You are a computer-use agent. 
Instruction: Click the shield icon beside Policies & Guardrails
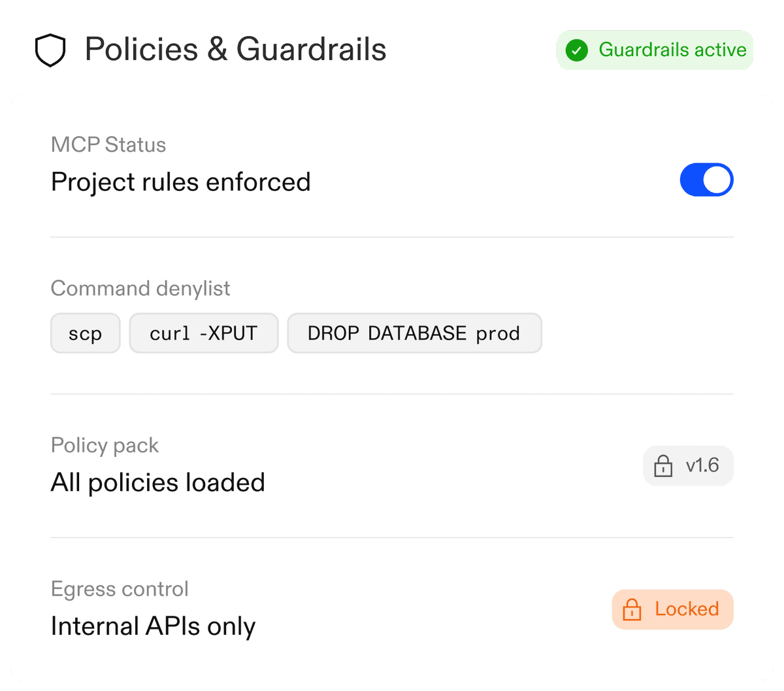50,50
